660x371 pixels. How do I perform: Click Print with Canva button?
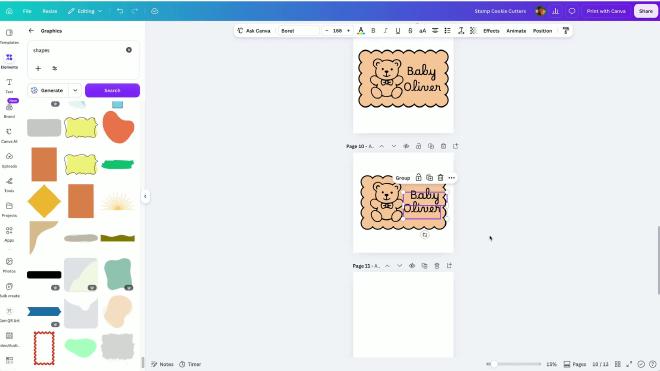click(606, 11)
